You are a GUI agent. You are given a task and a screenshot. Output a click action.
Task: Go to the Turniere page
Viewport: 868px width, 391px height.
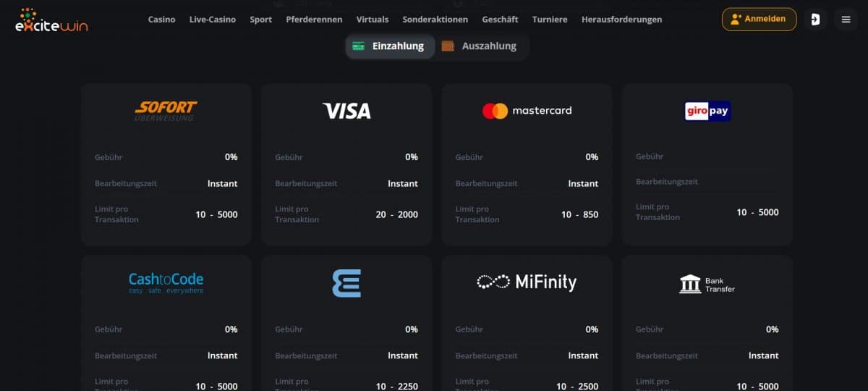point(550,20)
